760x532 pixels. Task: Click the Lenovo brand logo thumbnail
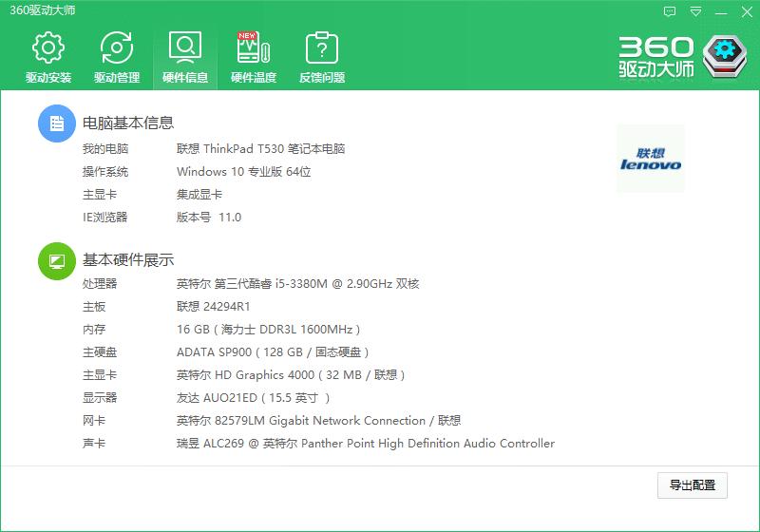pos(651,159)
